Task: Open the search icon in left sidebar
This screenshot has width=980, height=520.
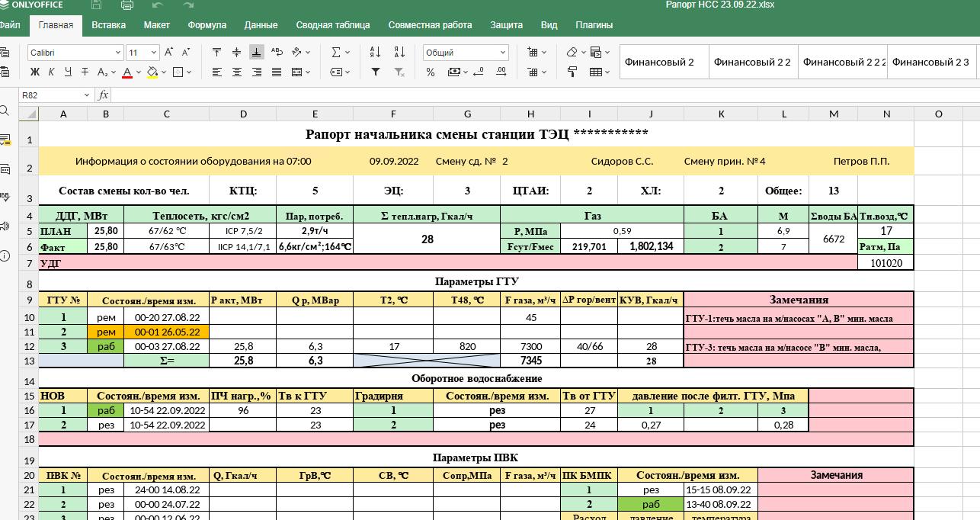Action: click(x=5, y=111)
